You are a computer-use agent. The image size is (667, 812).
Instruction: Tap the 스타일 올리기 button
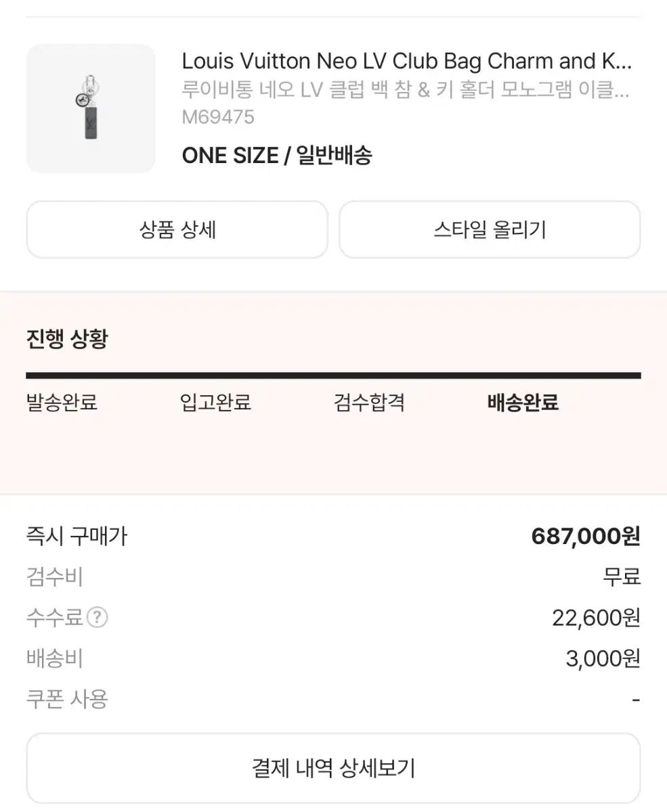click(490, 229)
